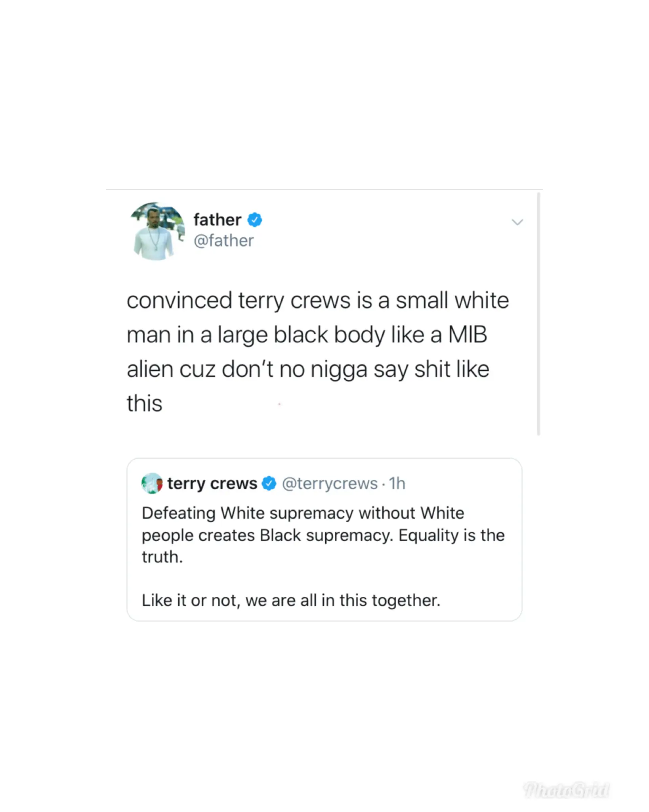The height and width of the screenshot is (812, 649).
Task: Click the '1h' timestamp
Action: tap(397, 483)
